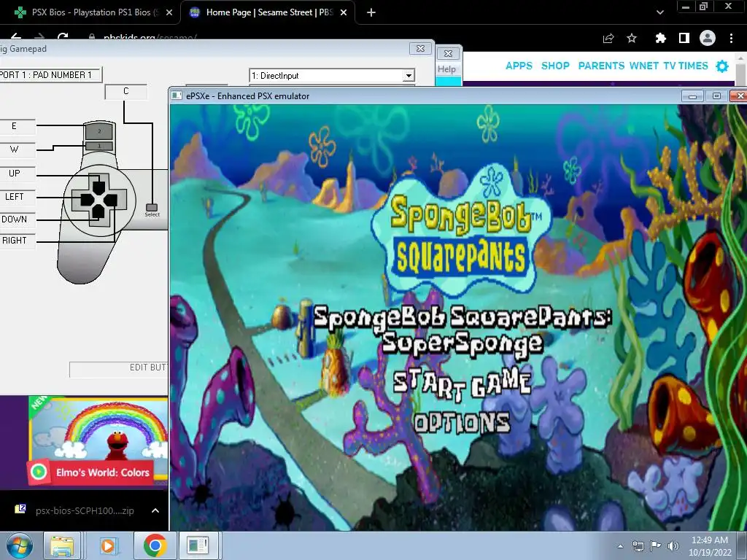747x560 pixels.
Task: Reload the page with the refresh icon
Action: [x=63, y=37]
